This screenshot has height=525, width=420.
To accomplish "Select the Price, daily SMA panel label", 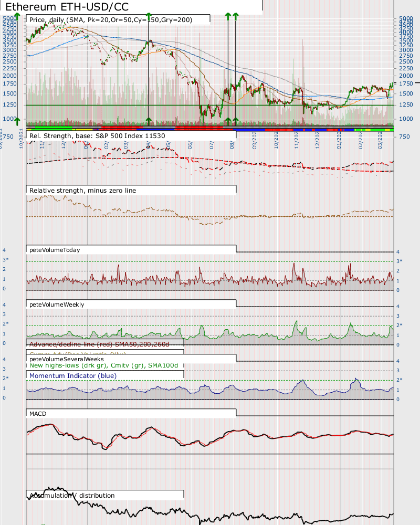I will coord(111,20).
